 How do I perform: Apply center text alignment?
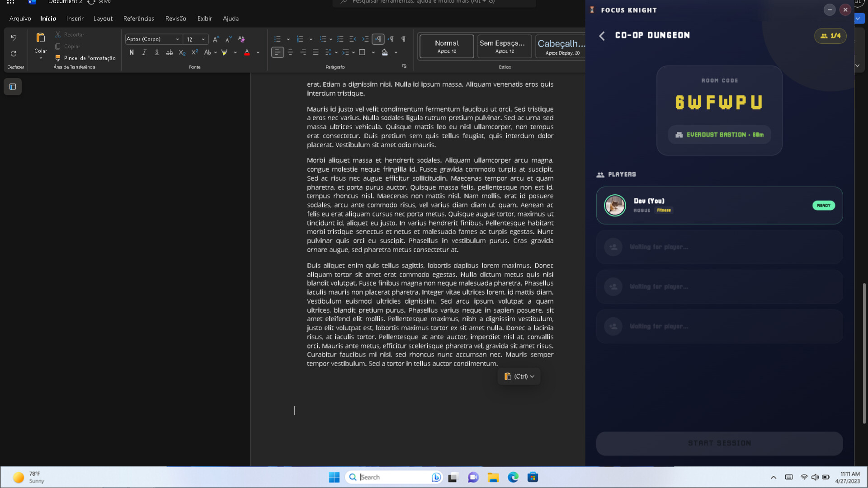click(290, 52)
